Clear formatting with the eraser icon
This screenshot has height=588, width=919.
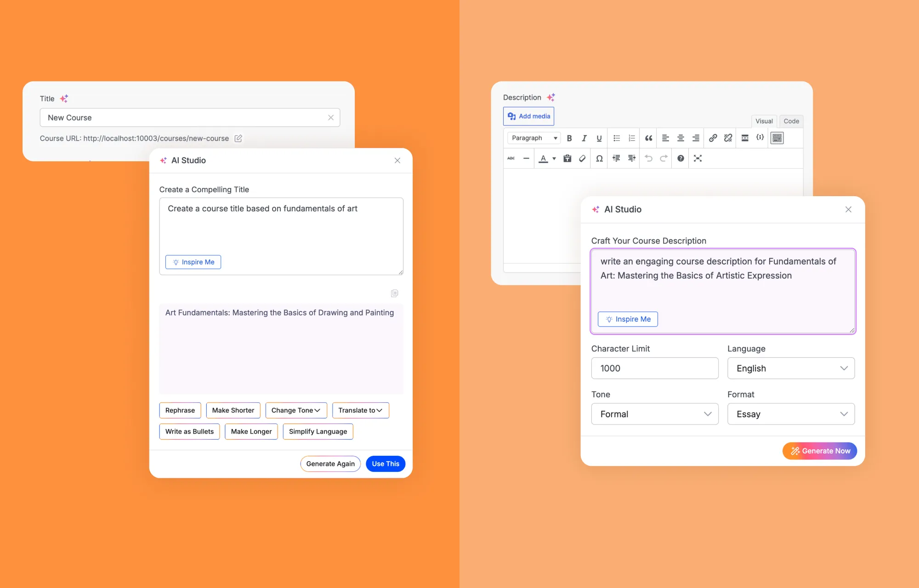coord(582,158)
